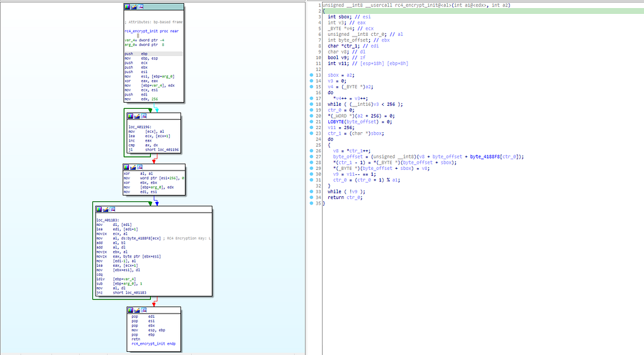The height and width of the screenshot is (355, 644).
Task: Click the 'return ctr_0;' statement
Action: click(x=345, y=198)
